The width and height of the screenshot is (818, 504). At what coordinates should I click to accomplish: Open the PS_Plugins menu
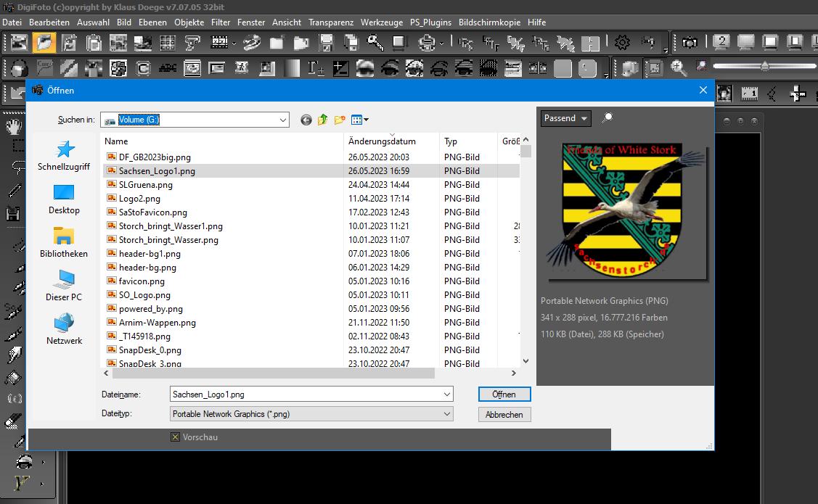pyautogui.click(x=430, y=22)
